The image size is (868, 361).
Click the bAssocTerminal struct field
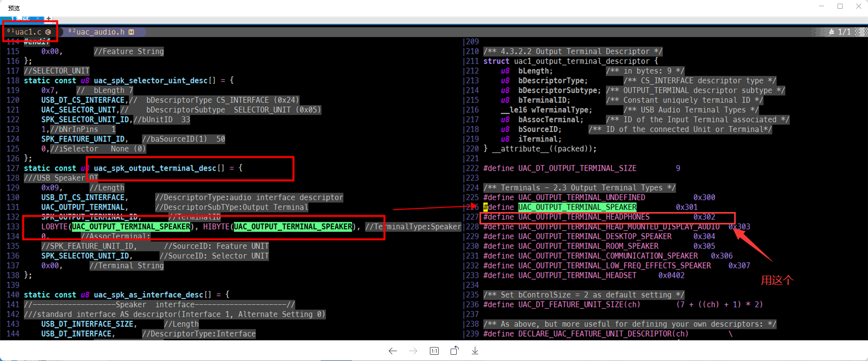click(x=551, y=119)
